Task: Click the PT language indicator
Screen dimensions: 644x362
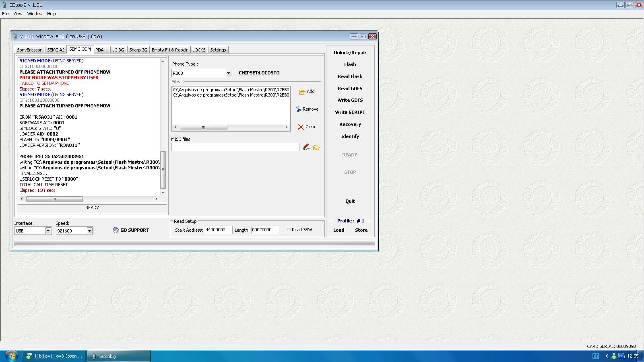Action: coord(595,356)
